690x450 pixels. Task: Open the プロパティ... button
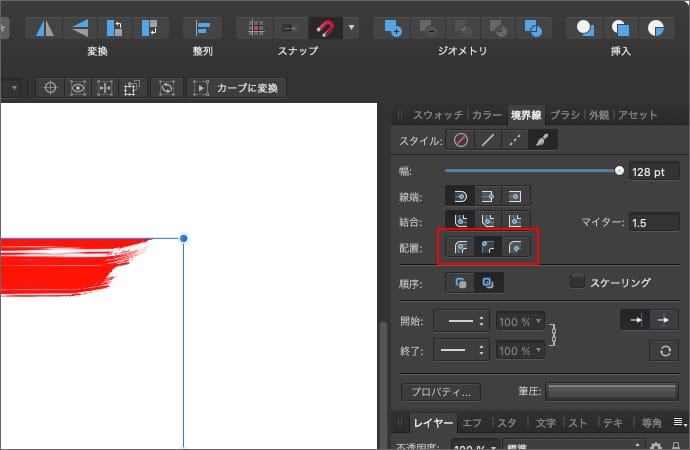[441, 392]
